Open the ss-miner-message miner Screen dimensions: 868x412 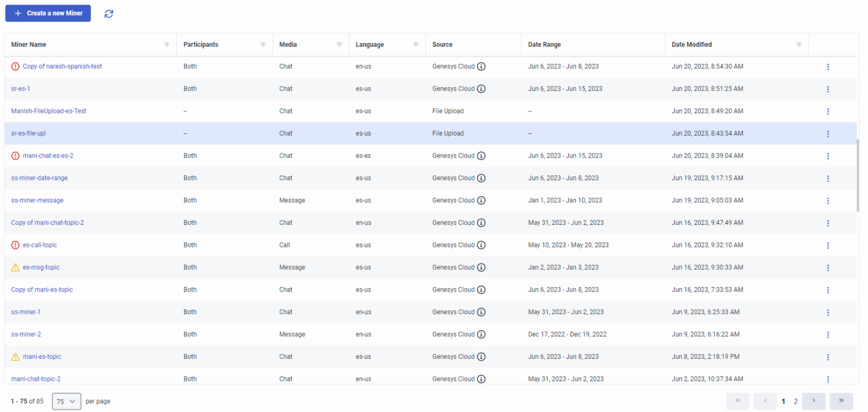click(37, 200)
